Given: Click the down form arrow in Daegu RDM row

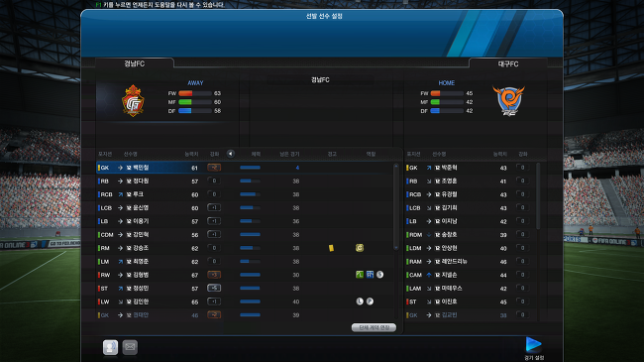Looking at the screenshot, I should click(x=429, y=235).
